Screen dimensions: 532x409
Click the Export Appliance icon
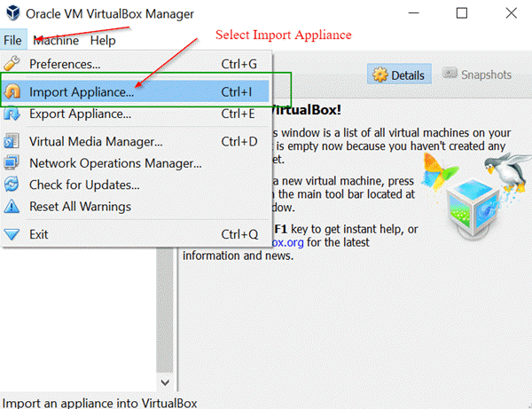click(12, 114)
